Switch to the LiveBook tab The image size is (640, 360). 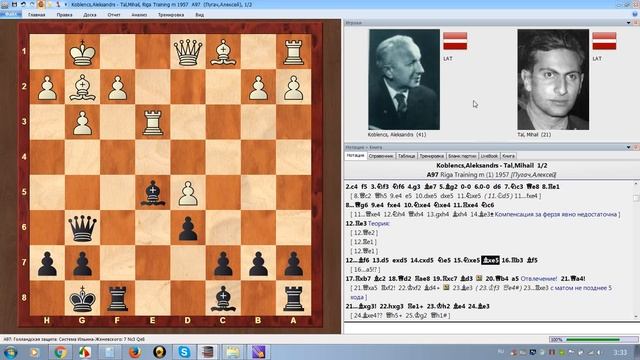coord(489,156)
